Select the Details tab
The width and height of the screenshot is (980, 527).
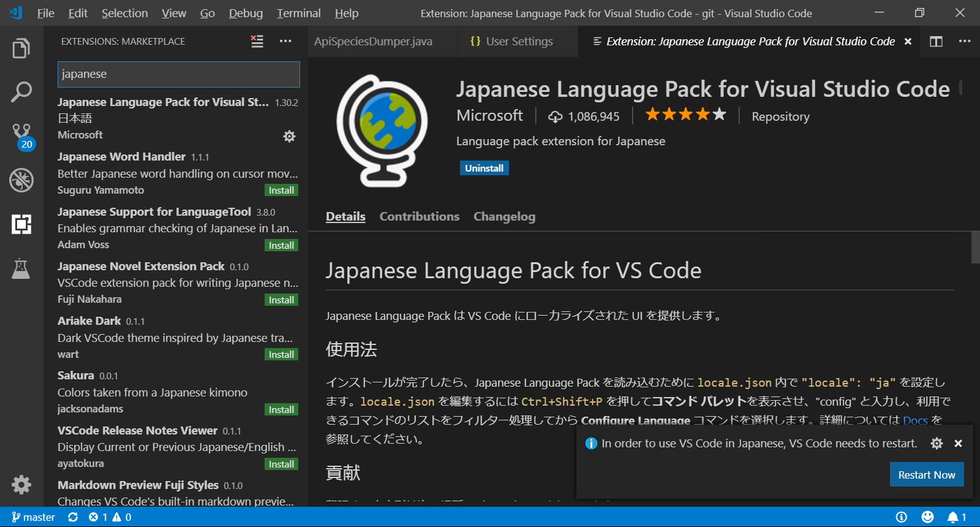(345, 216)
